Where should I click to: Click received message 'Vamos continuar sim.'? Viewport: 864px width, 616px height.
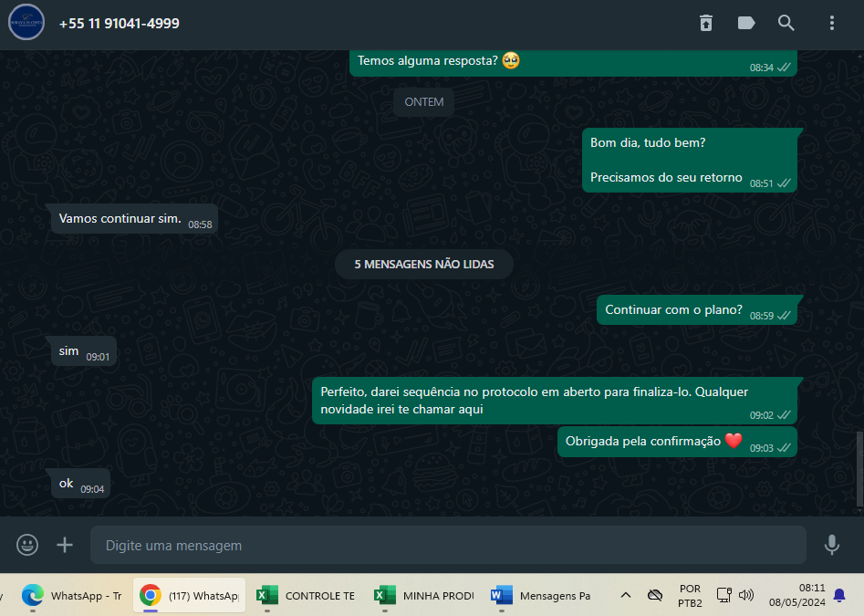point(134,219)
